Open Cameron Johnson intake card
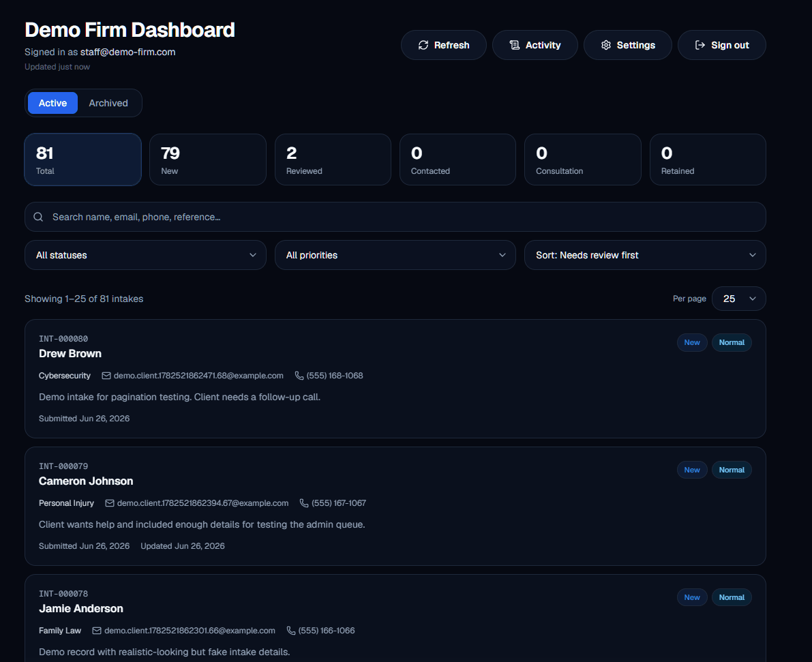The width and height of the screenshot is (812, 662). point(395,506)
